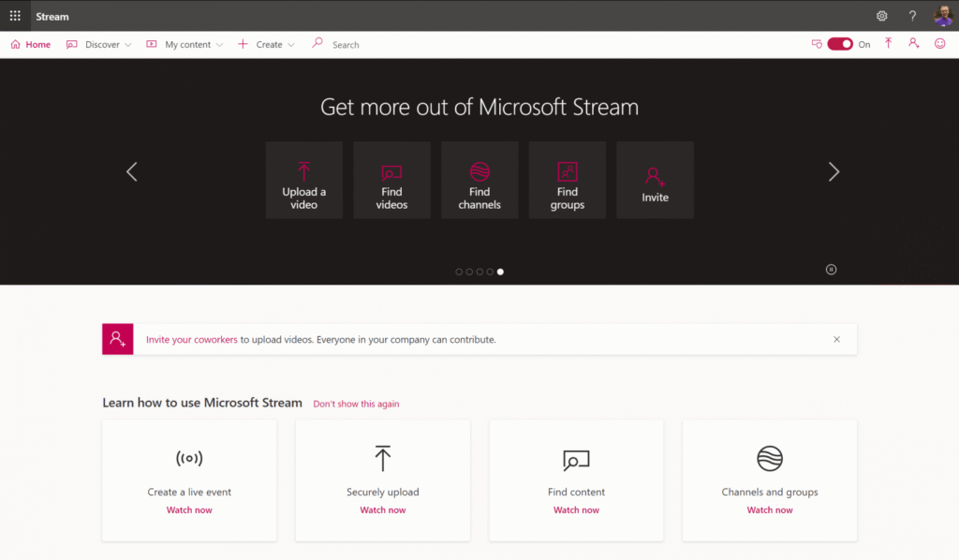Go to the previous carousel slide

click(x=131, y=171)
